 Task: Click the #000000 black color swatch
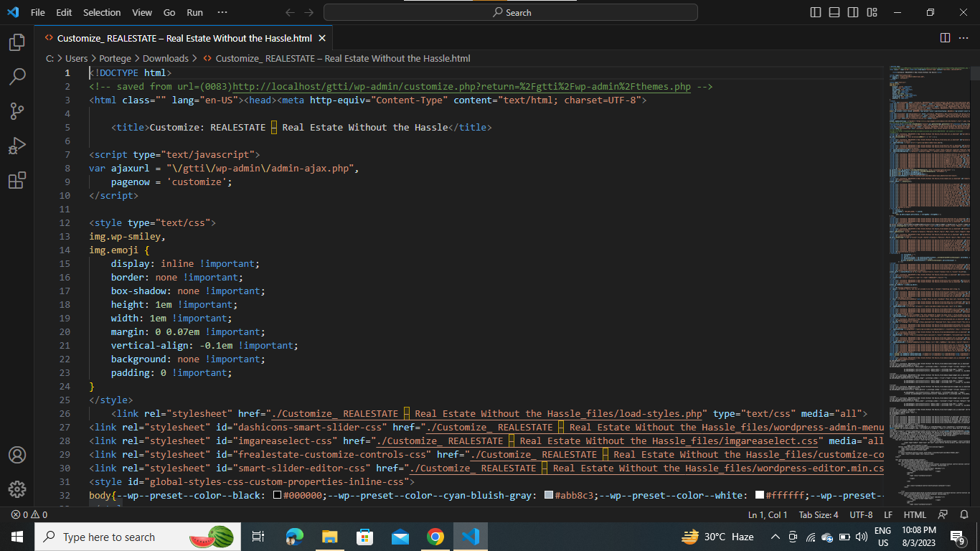pyautogui.click(x=277, y=495)
